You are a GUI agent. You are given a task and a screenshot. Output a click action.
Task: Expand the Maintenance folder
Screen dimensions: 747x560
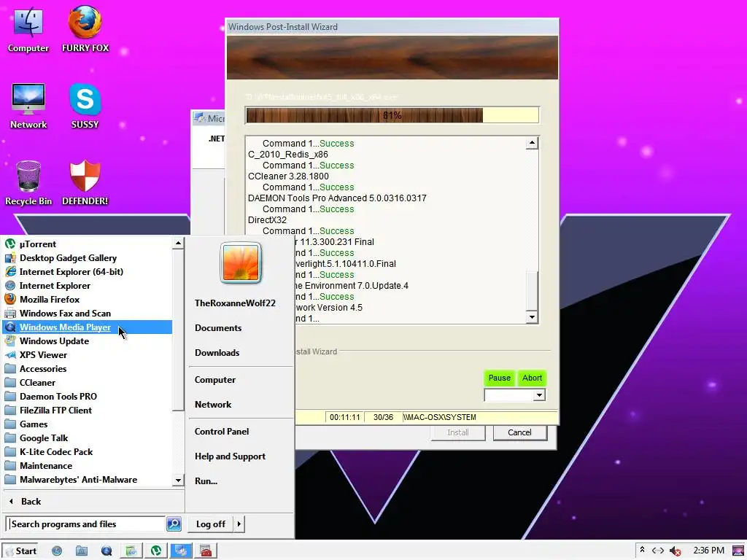tap(88, 465)
